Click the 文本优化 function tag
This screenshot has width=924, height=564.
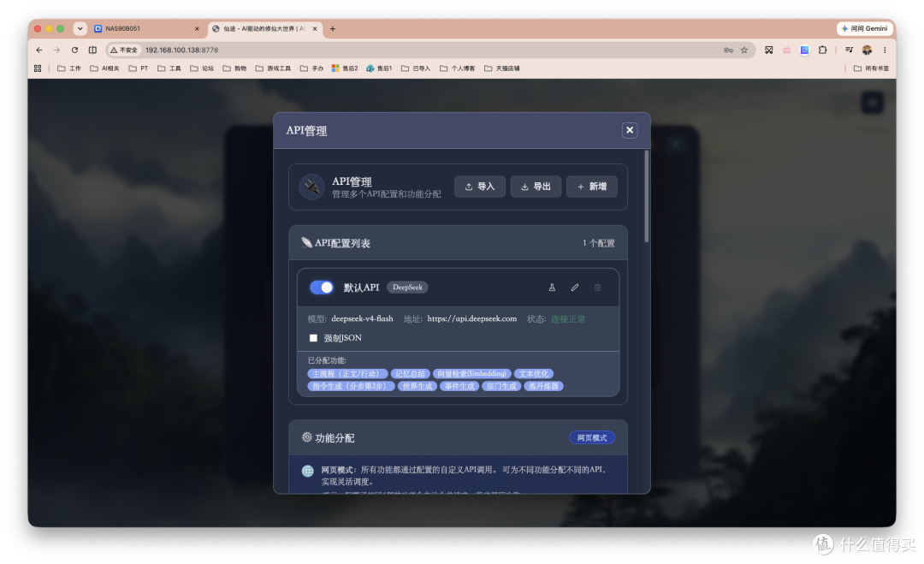[533, 374]
